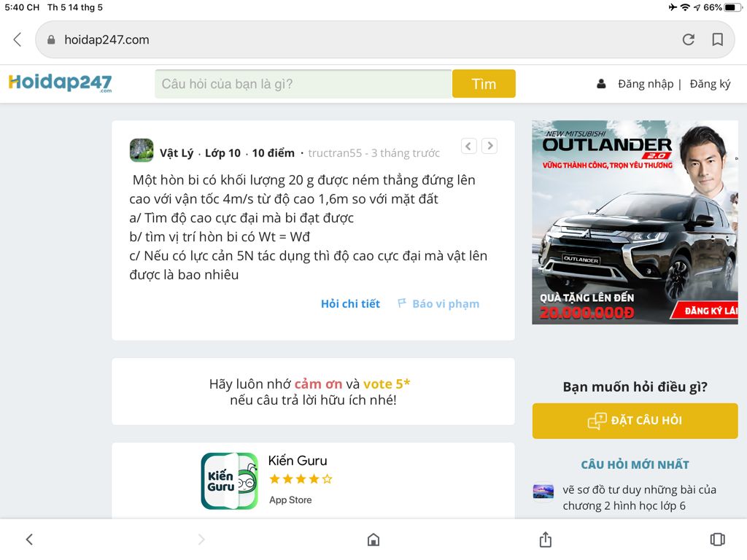Click 'App Store' text under Kiến Guru
Viewport: 747px width, 560px height.
(290, 500)
